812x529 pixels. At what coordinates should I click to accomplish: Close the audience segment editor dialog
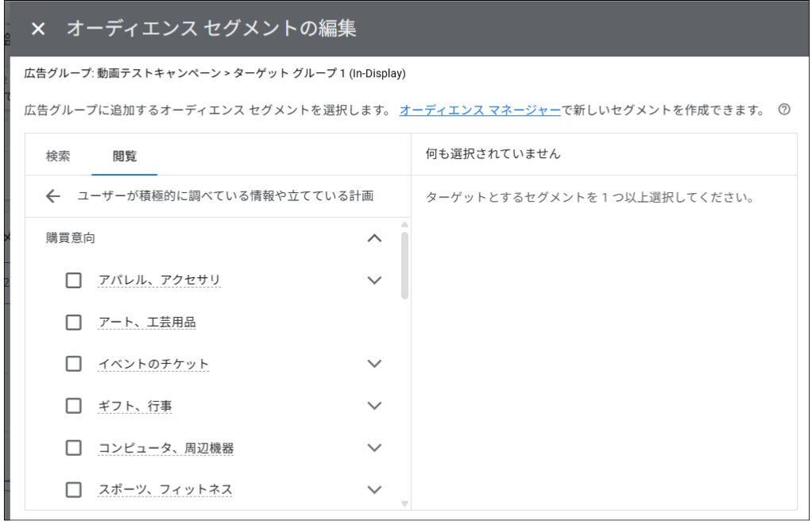[x=38, y=29]
